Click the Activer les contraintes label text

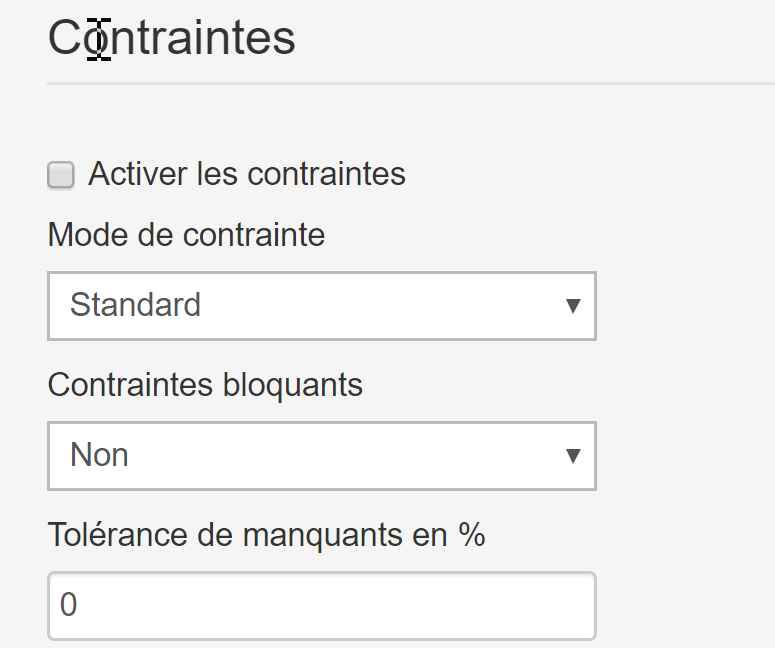[247, 174]
